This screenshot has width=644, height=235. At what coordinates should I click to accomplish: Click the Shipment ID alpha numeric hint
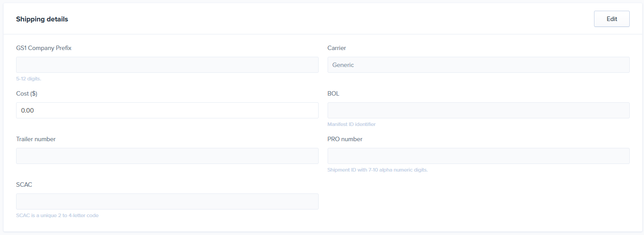[378, 170]
